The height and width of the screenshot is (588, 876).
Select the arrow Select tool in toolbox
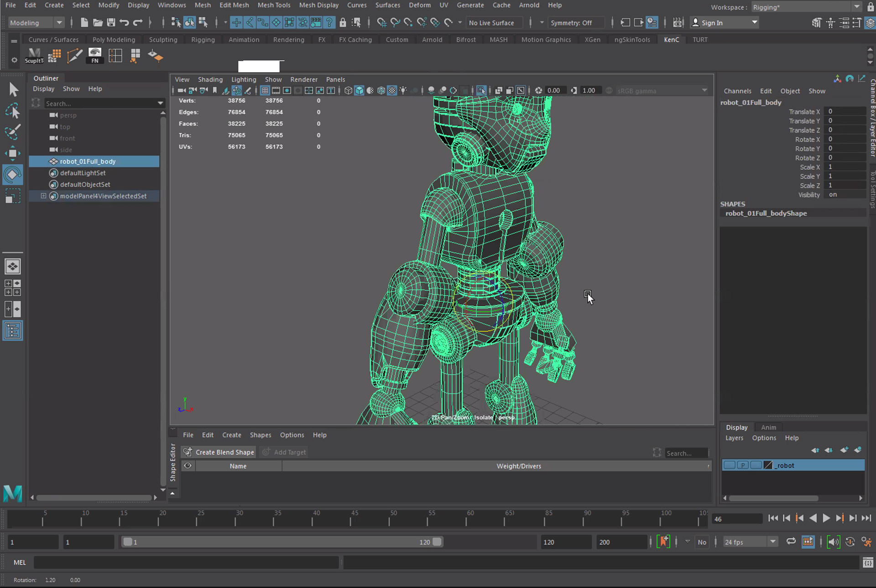pos(13,89)
